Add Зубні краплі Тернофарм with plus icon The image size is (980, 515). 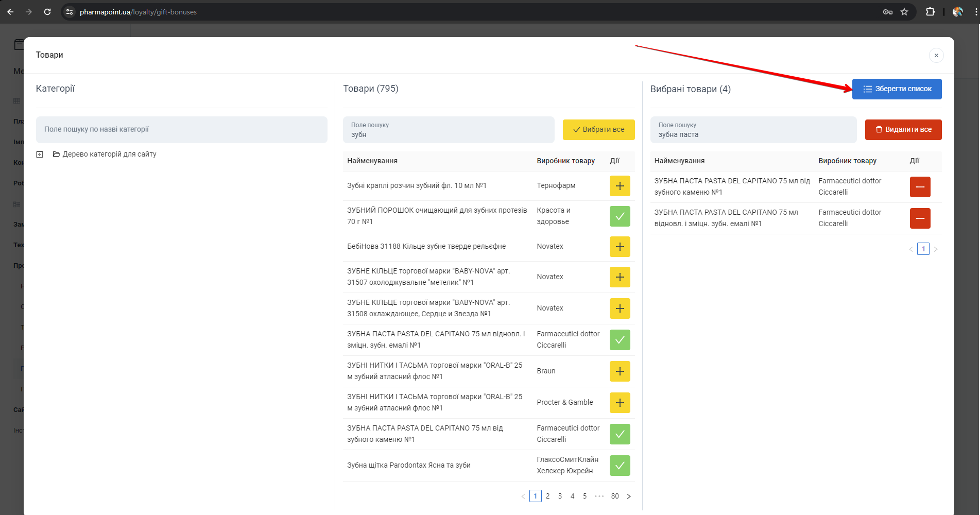coord(620,186)
